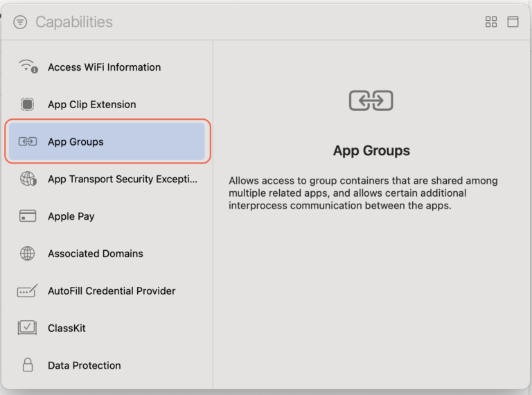Select Access WiFi Information capability

(104, 67)
